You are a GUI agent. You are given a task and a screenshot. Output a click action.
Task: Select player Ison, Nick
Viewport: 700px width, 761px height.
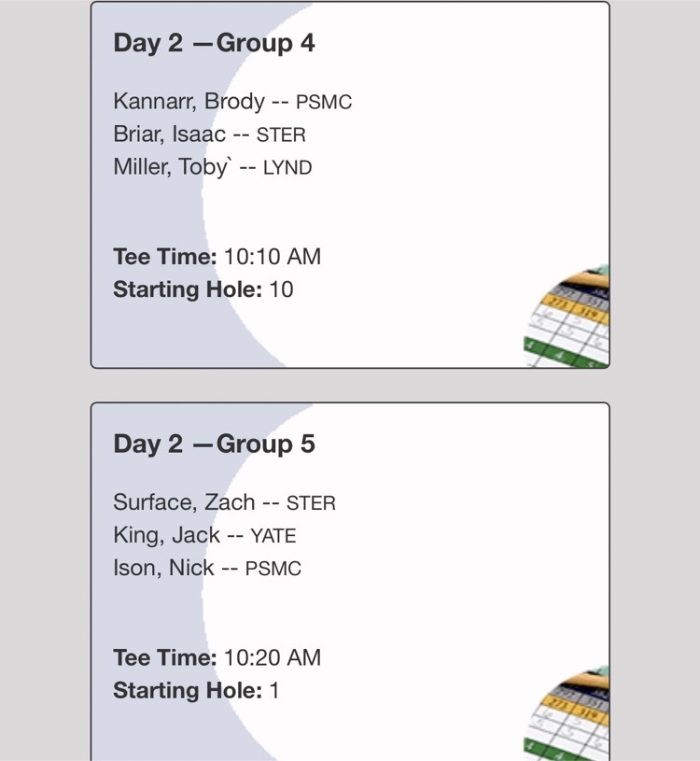163,568
